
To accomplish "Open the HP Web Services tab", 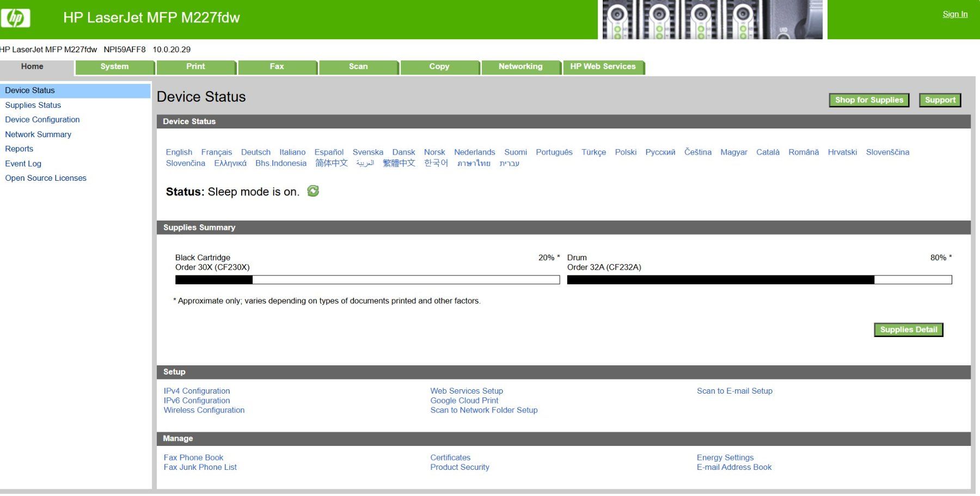I will pos(603,67).
